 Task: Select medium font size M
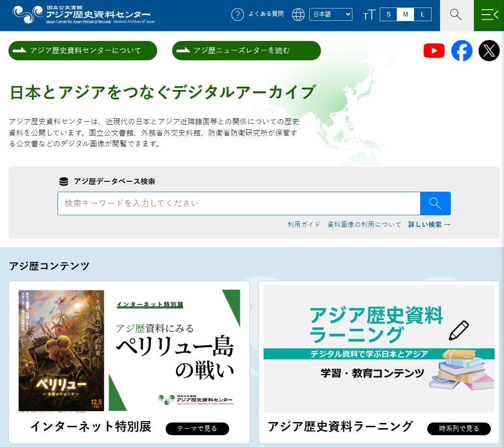[405, 15]
